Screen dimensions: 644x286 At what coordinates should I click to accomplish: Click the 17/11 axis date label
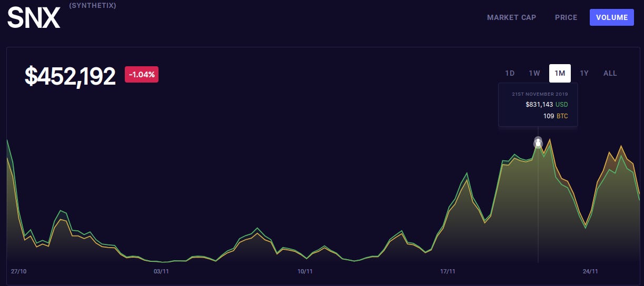448,271
